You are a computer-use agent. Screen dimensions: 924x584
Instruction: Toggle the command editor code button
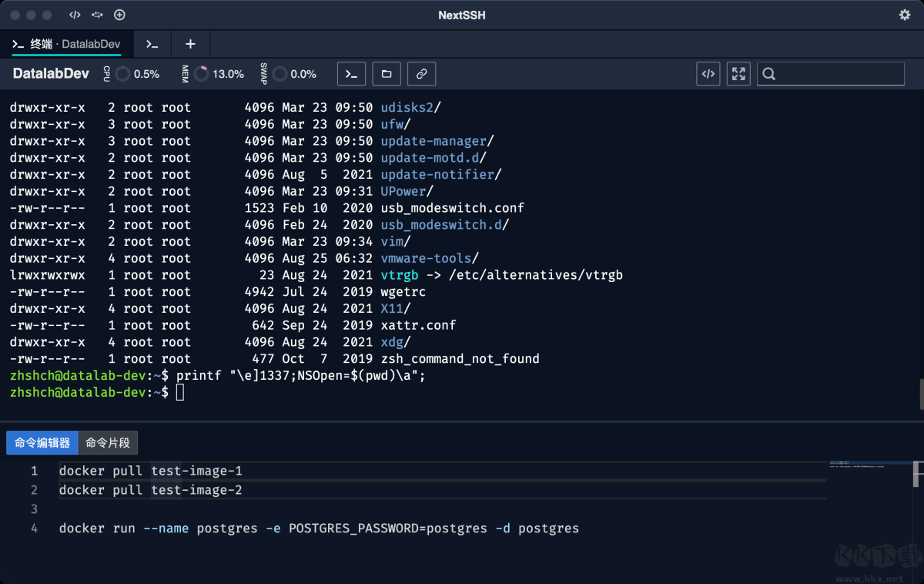708,74
